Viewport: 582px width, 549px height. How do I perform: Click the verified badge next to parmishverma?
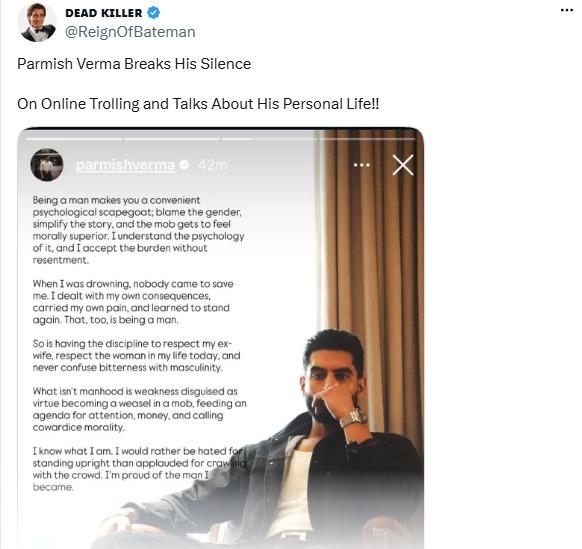184,164
